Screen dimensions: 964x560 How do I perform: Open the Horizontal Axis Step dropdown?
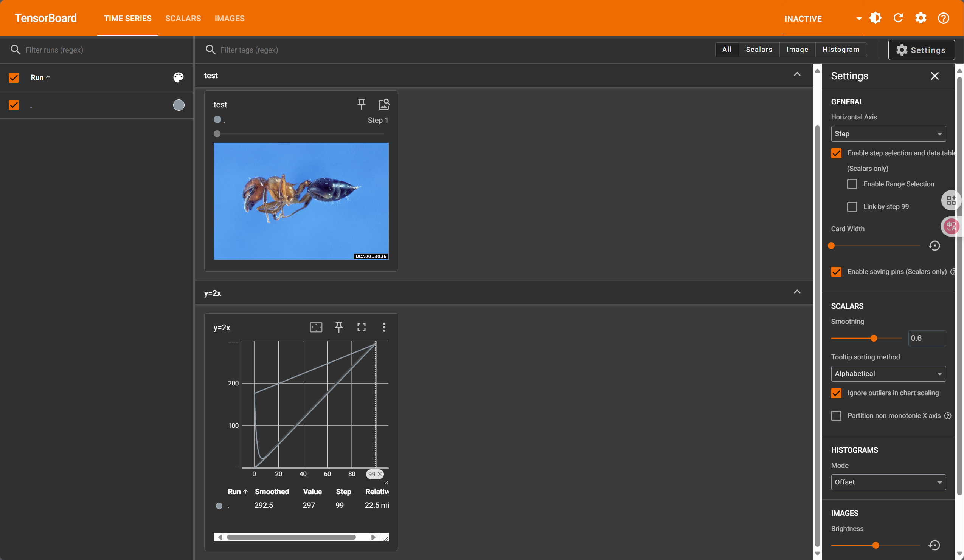pos(888,134)
